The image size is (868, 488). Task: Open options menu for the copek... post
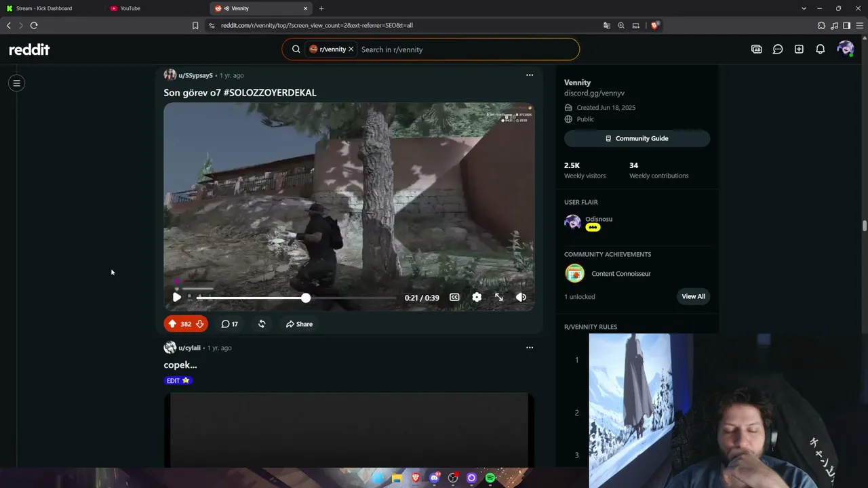[530, 348]
